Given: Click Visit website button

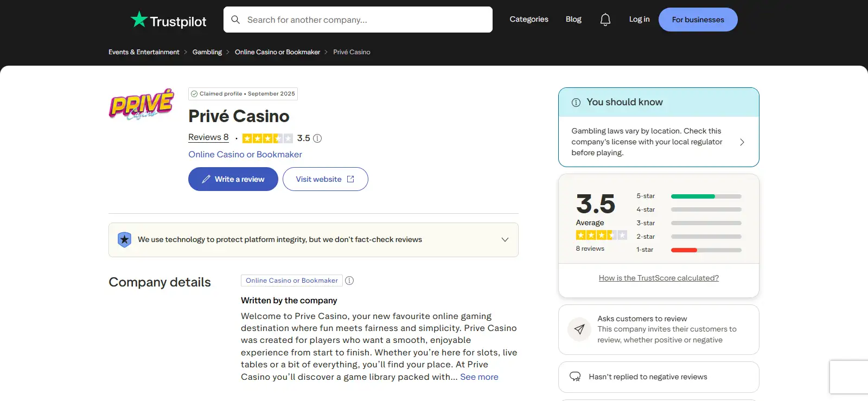Looking at the screenshot, I should click(325, 179).
